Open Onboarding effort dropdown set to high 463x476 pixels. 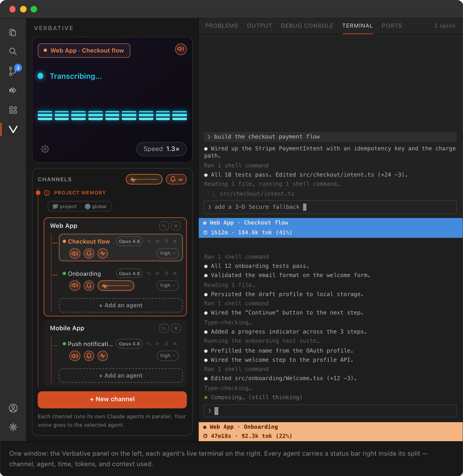click(x=168, y=286)
